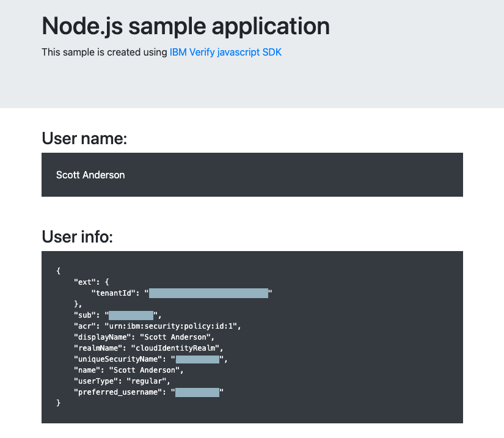Click the redacted sub value

coord(131,315)
